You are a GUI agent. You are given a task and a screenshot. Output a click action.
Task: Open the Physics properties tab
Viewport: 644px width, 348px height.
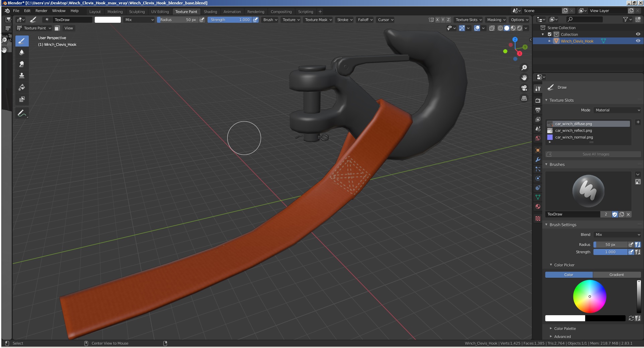point(538,178)
